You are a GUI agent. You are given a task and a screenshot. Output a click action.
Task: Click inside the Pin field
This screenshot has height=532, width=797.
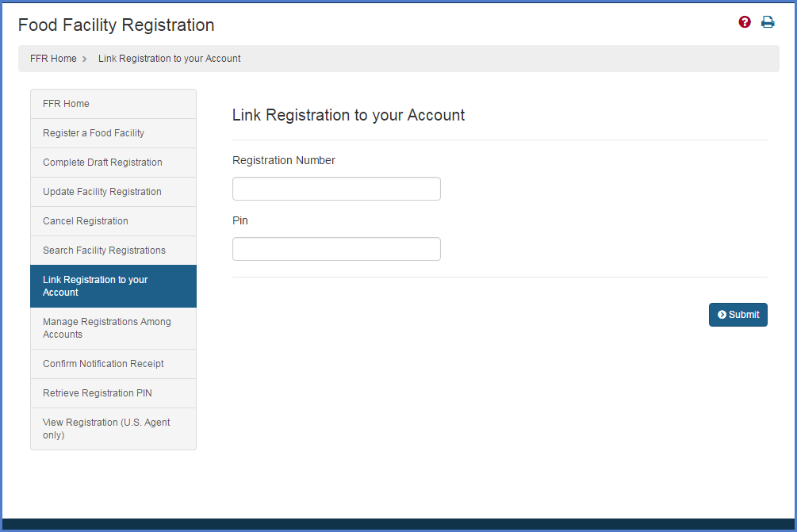click(335, 249)
